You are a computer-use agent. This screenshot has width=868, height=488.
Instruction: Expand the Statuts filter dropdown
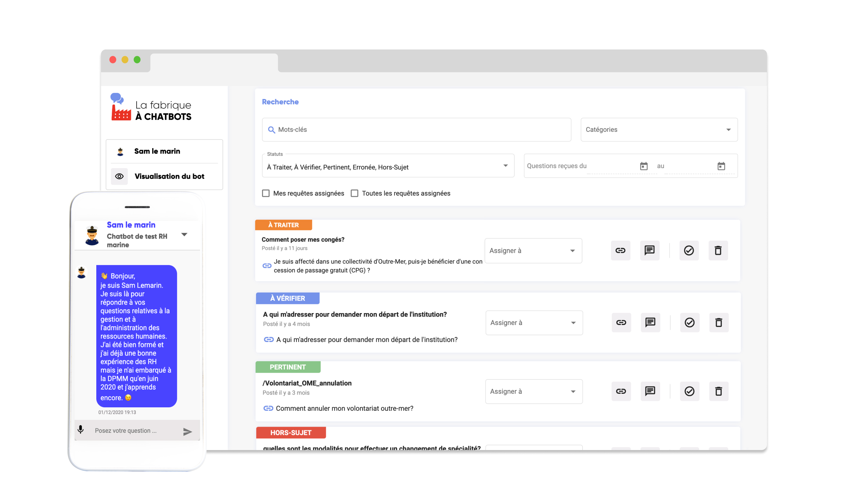tap(388, 167)
